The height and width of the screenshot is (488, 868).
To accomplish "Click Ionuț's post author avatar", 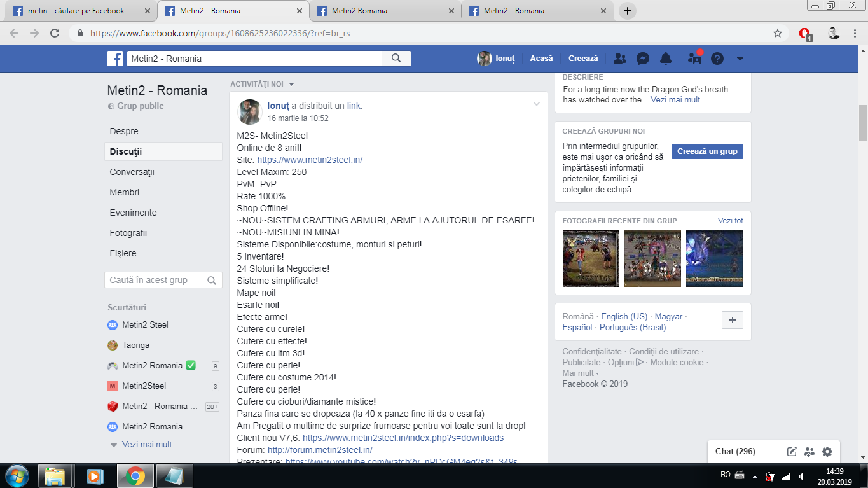I will click(x=249, y=111).
